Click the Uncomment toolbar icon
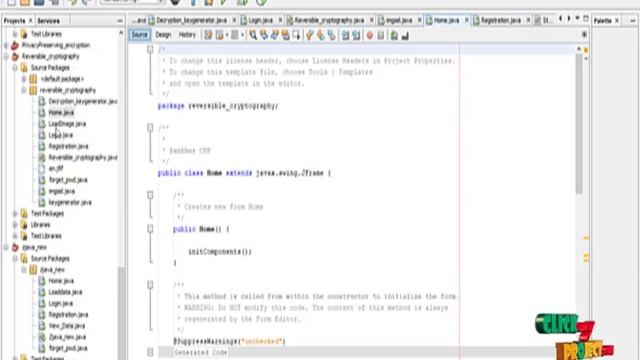This screenshot has width=640, height=360. tap(405, 36)
